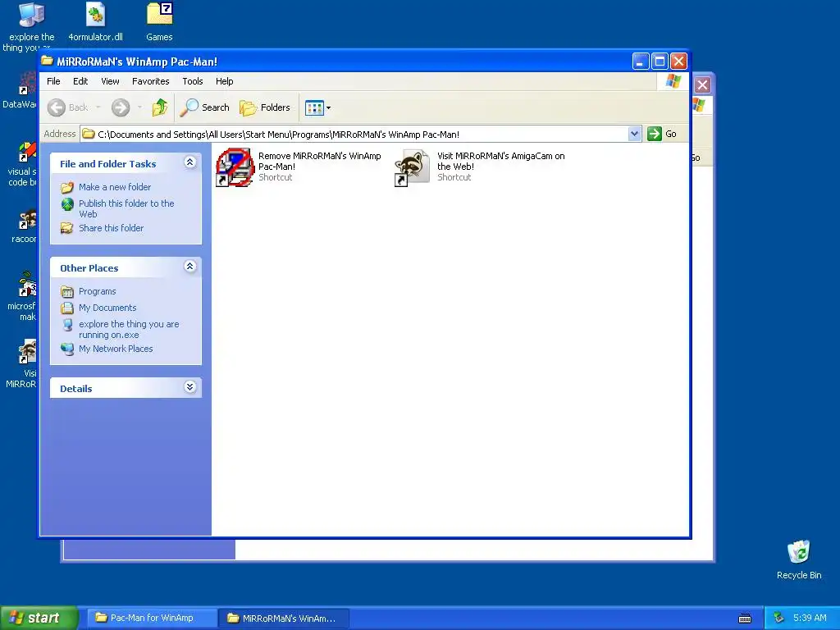
Task: Select the 4ormulator.dll desktop icon
Action: [95, 15]
